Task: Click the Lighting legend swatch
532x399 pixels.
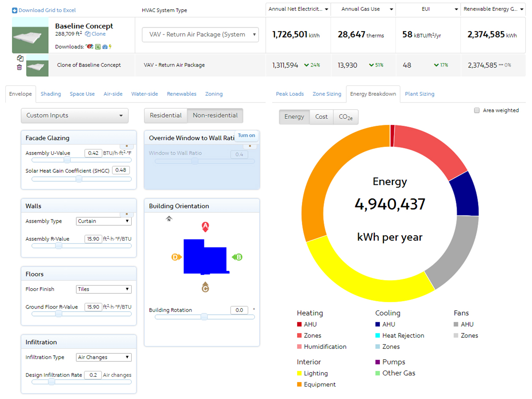Action: pyautogui.click(x=299, y=373)
